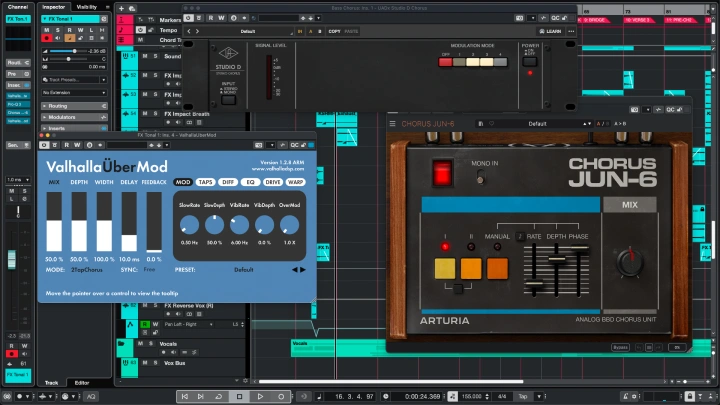Open the Default preset dropdown in the Chorus JUN-6
The width and height of the screenshot is (720, 405).
pos(537,124)
